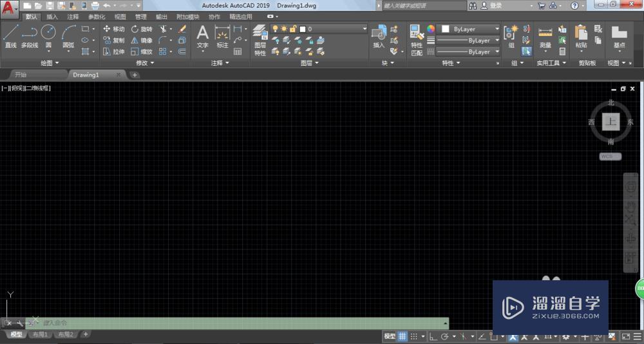Open the quick calculator icon

coord(562,52)
